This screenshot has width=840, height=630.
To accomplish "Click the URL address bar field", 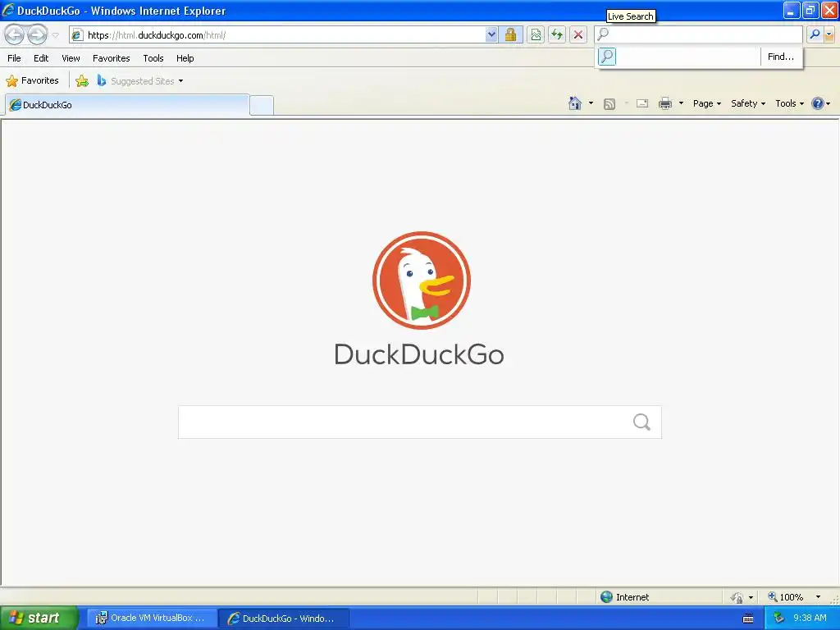I will (284, 35).
